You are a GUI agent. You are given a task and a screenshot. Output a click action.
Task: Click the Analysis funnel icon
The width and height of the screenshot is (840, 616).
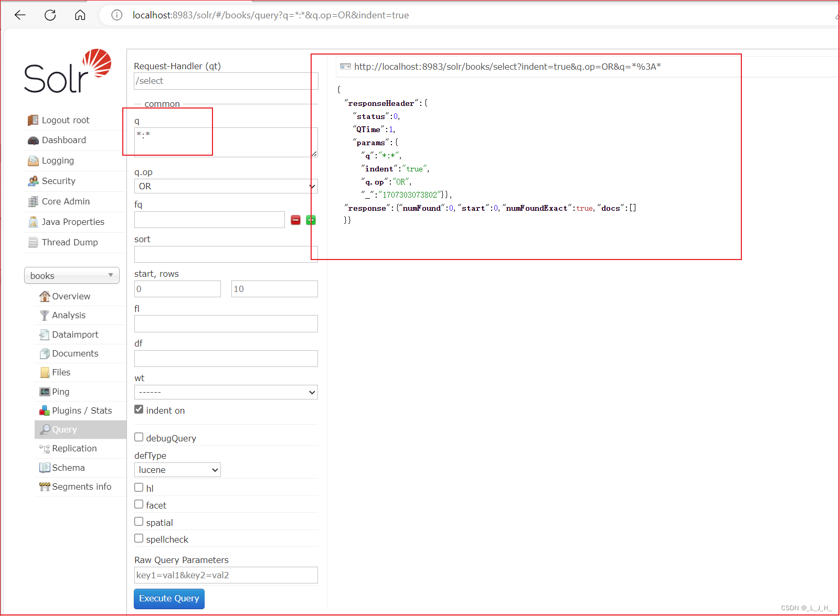(x=45, y=315)
